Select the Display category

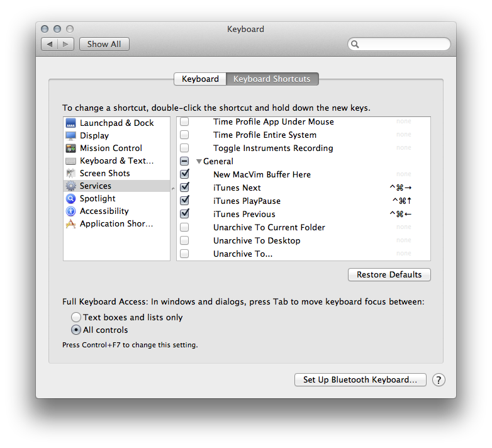pyautogui.click(x=117, y=135)
